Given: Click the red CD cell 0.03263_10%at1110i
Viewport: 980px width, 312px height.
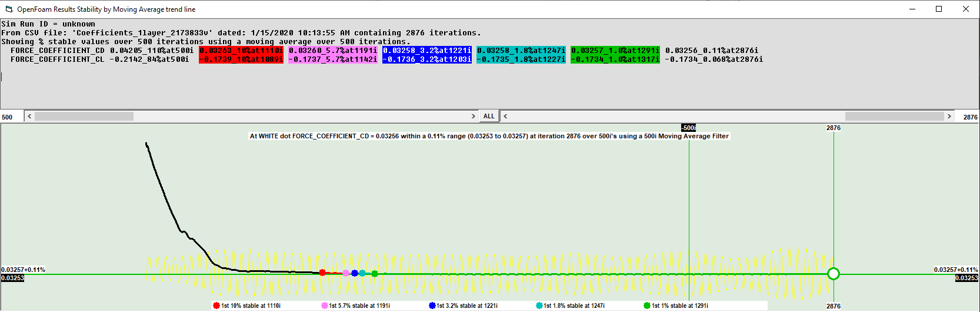Looking at the screenshot, I should (241, 51).
